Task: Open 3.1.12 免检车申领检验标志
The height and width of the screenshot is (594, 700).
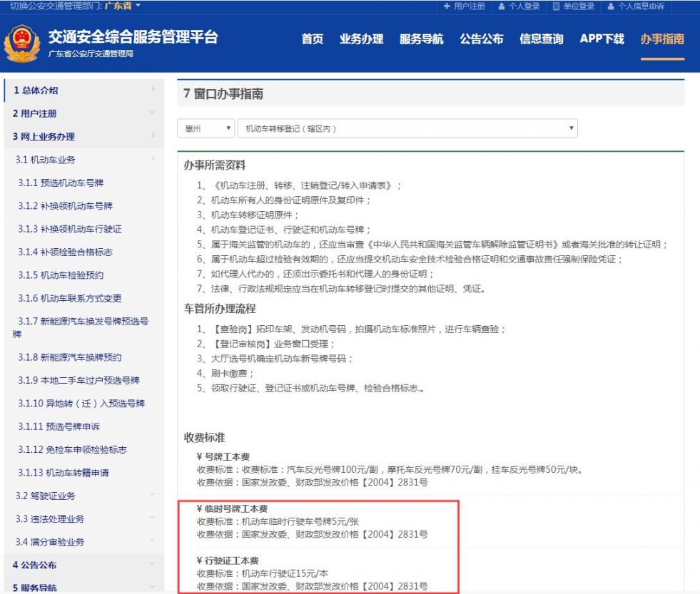Action: [72, 450]
